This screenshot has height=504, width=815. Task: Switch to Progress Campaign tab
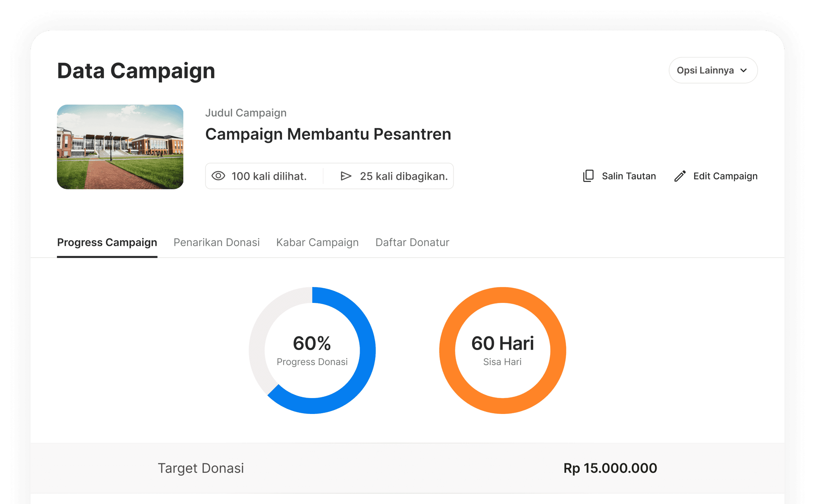(107, 242)
